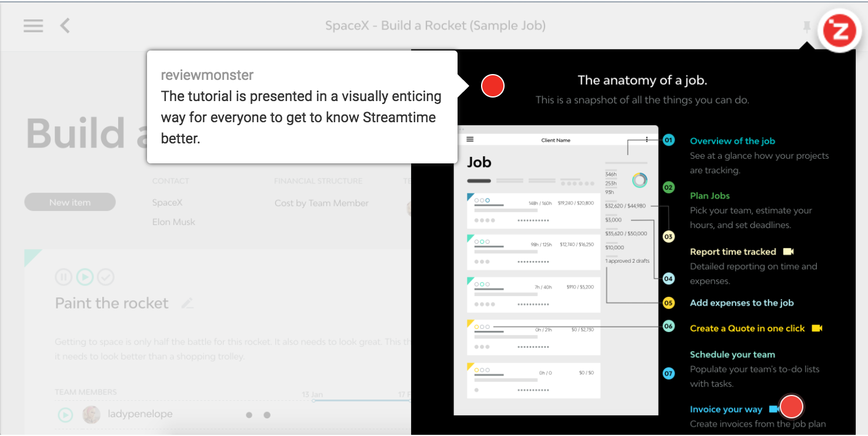Open Create a Quote in one click
The height and width of the screenshot is (436, 868).
point(747,328)
